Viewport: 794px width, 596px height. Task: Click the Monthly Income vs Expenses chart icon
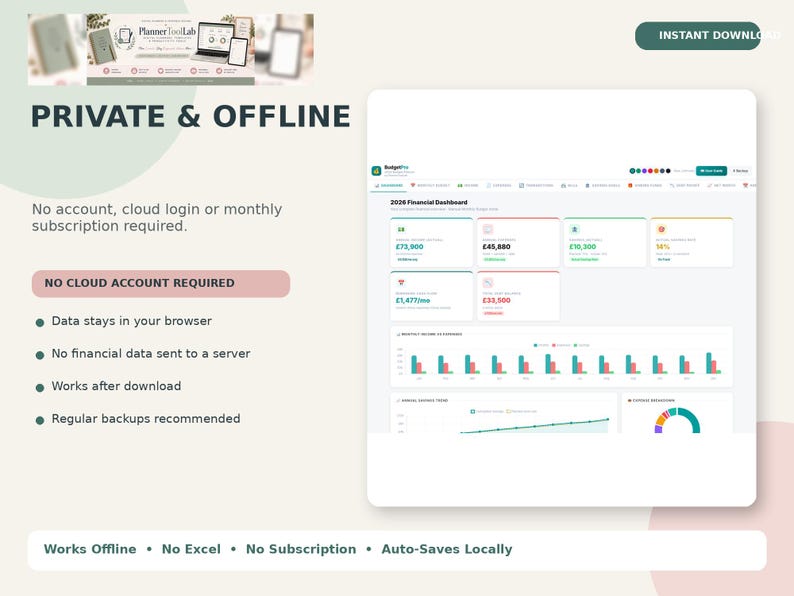[398, 334]
